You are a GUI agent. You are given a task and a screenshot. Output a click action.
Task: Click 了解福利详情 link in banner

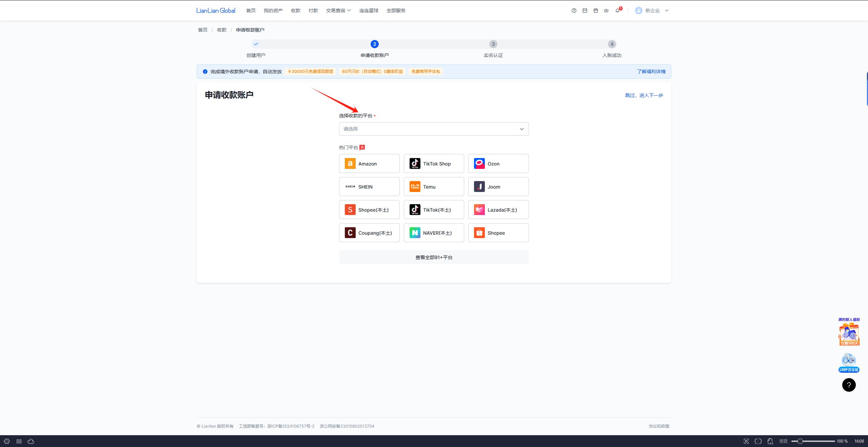(651, 72)
